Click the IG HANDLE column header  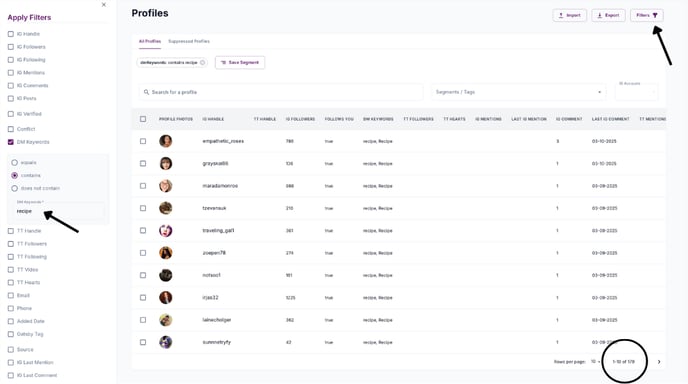(x=213, y=119)
